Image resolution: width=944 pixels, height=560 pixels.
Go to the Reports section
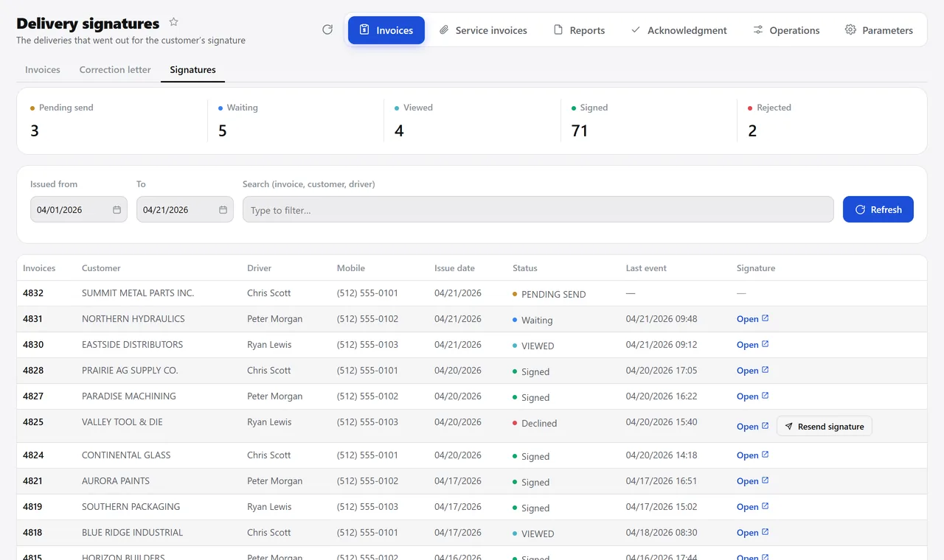(x=580, y=30)
